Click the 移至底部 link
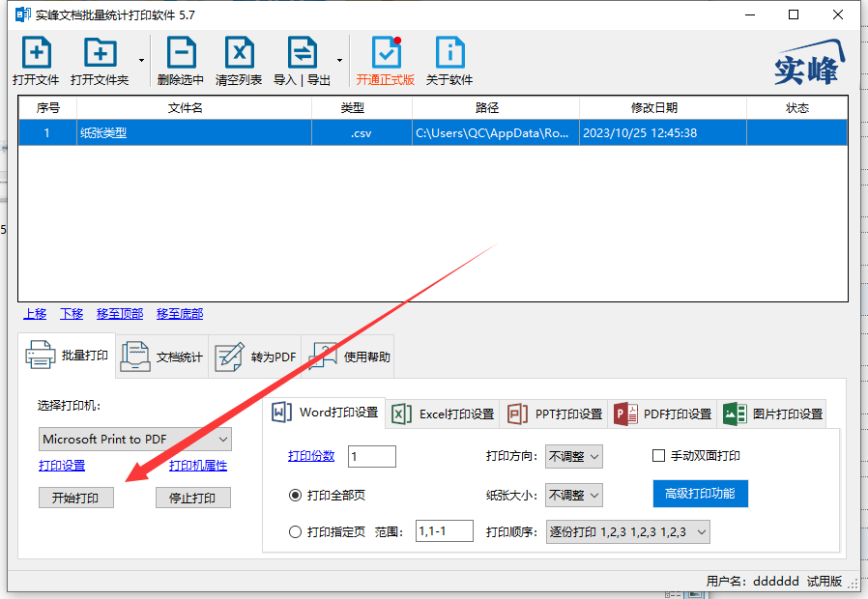The width and height of the screenshot is (868, 599). click(x=180, y=314)
